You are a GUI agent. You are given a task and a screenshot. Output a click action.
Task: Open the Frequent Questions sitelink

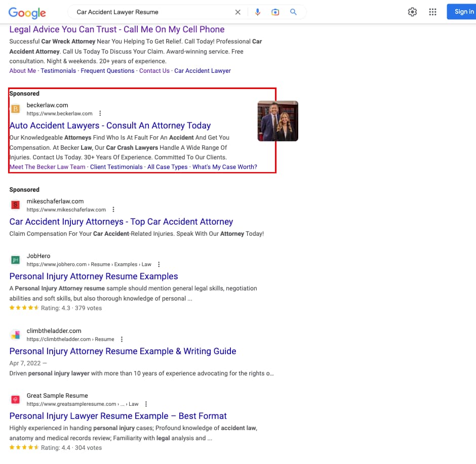pyautogui.click(x=107, y=71)
